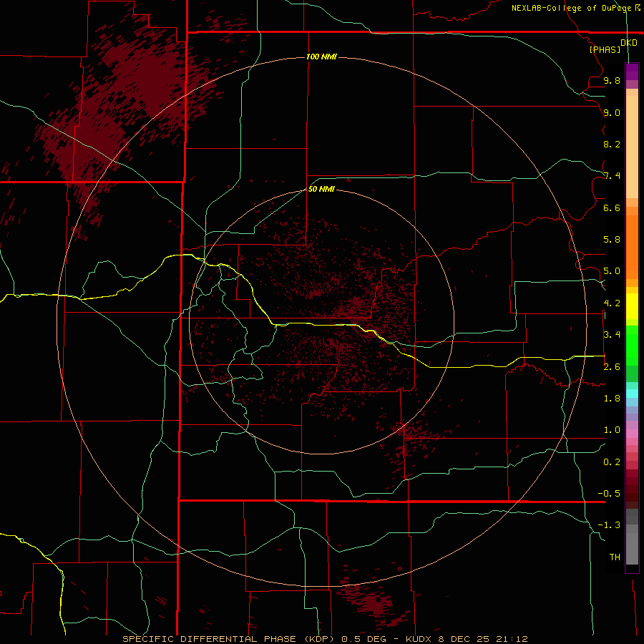Click the DKD label above the legend
The height and width of the screenshot is (644, 644).
[x=629, y=43]
